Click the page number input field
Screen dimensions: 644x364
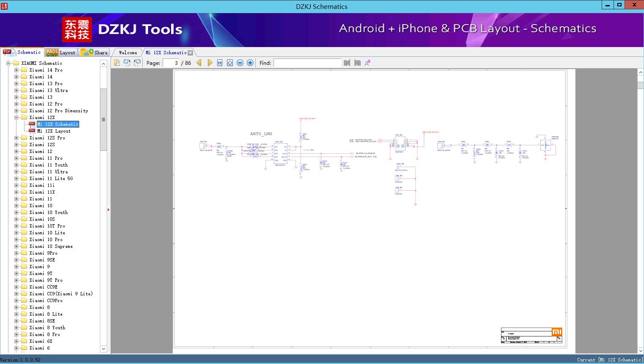pyautogui.click(x=171, y=63)
